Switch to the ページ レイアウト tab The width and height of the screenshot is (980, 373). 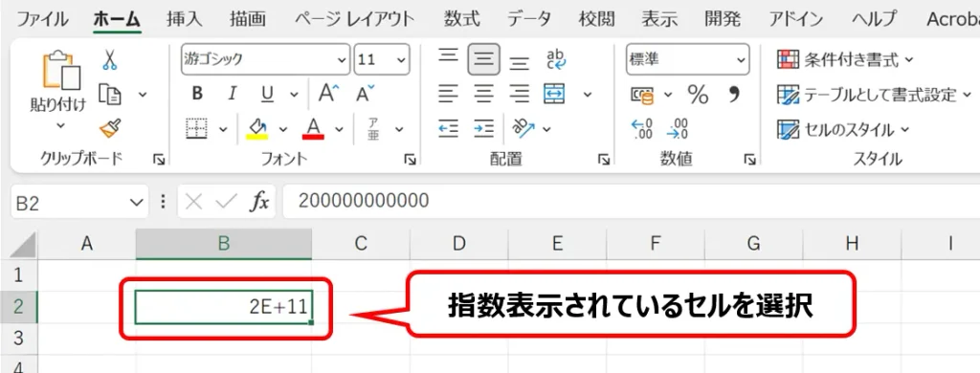coord(354,19)
